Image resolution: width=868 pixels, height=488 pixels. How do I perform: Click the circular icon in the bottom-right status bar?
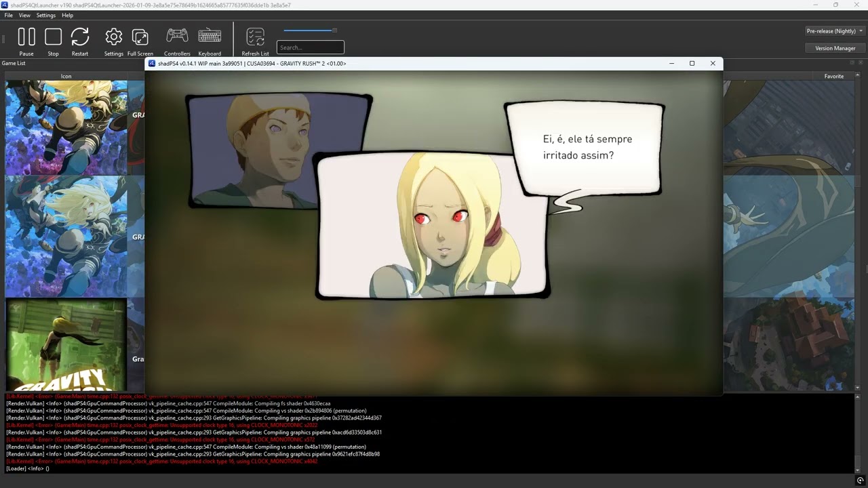pos(860,481)
